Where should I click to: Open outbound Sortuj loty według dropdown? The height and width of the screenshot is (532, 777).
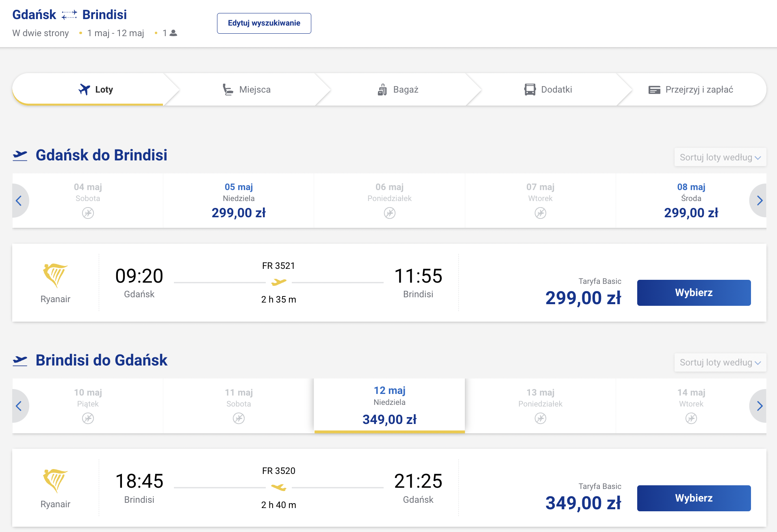[x=720, y=157]
